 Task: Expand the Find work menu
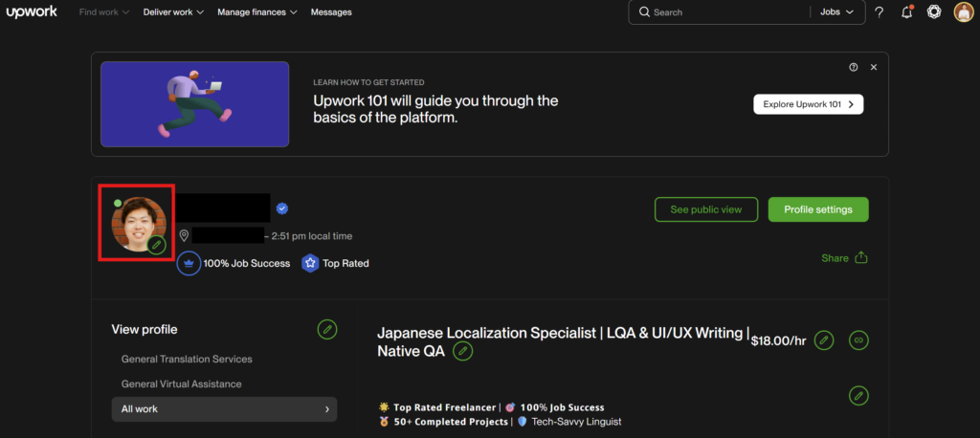(104, 12)
